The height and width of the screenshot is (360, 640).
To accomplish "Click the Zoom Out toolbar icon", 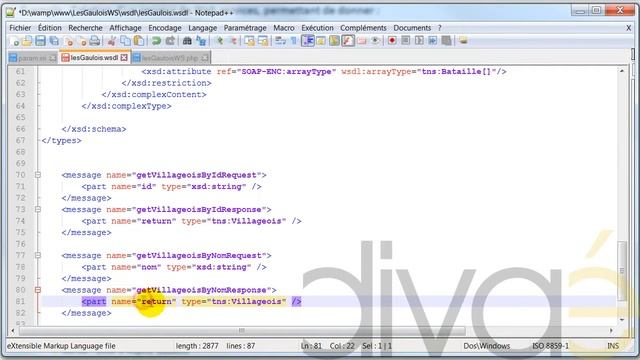I will click(233, 40).
